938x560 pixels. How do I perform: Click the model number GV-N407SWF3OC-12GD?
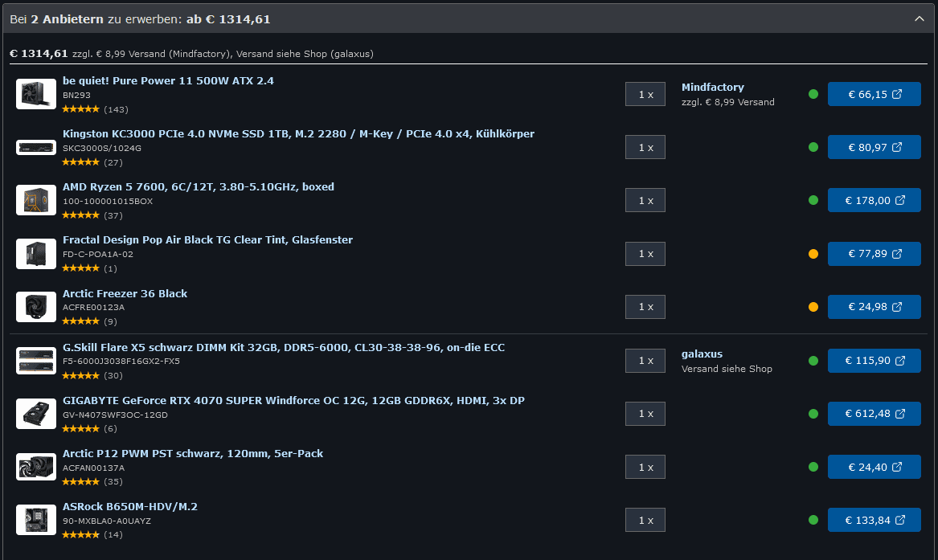tap(115, 415)
